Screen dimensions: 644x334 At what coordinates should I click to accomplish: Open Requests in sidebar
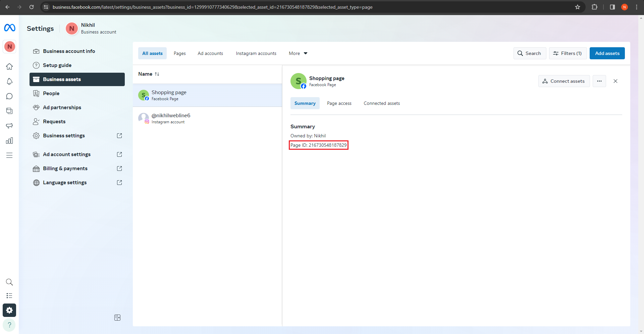pos(77,122)
